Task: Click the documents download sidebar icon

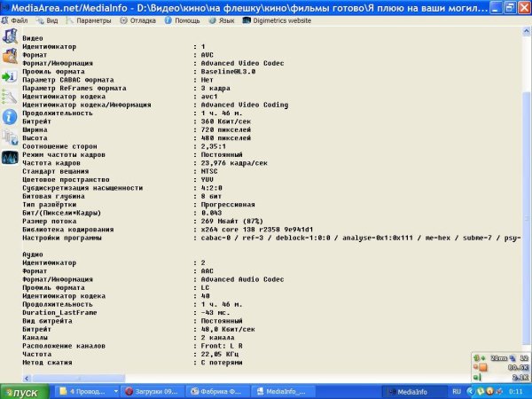Action: 10,137
